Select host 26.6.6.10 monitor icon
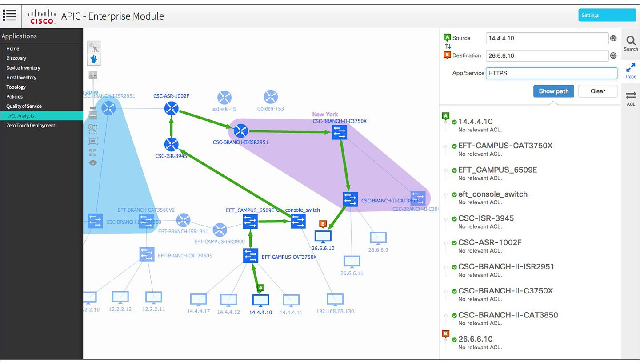The image size is (640, 364). click(x=323, y=237)
